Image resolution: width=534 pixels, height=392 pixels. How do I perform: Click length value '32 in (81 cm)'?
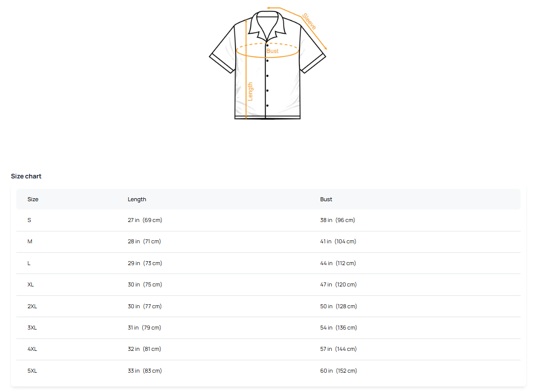click(144, 349)
